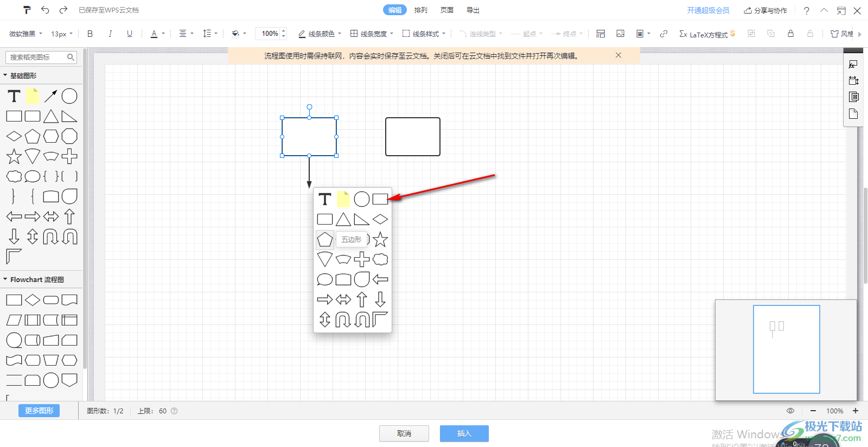The image size is (868, 447).
Task: Open the 风格 style menu
Action: coord(842,34)
